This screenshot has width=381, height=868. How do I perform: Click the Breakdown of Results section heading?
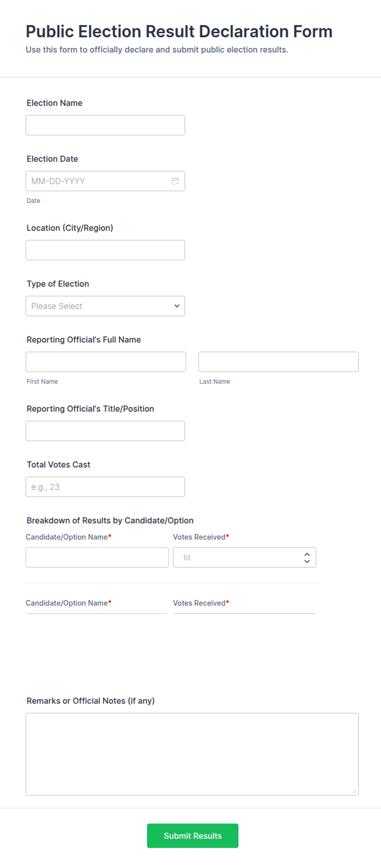[x=110, y=521]
